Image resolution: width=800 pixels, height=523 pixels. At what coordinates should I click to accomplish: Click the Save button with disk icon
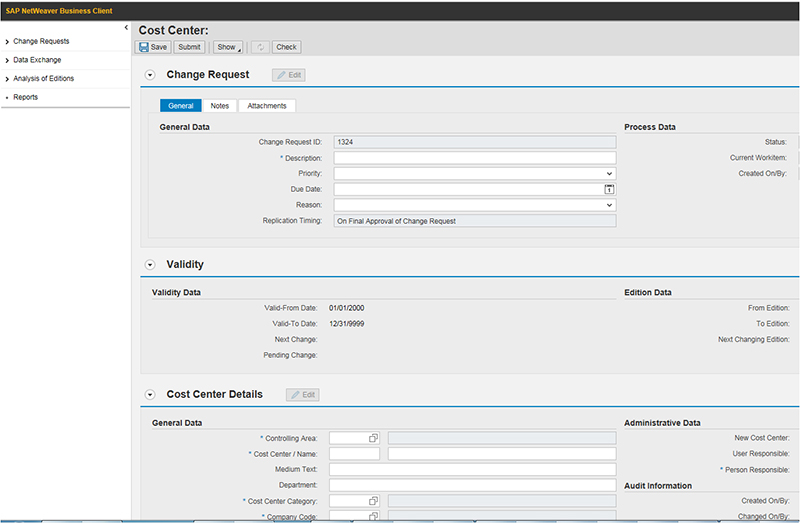(153, 47)
